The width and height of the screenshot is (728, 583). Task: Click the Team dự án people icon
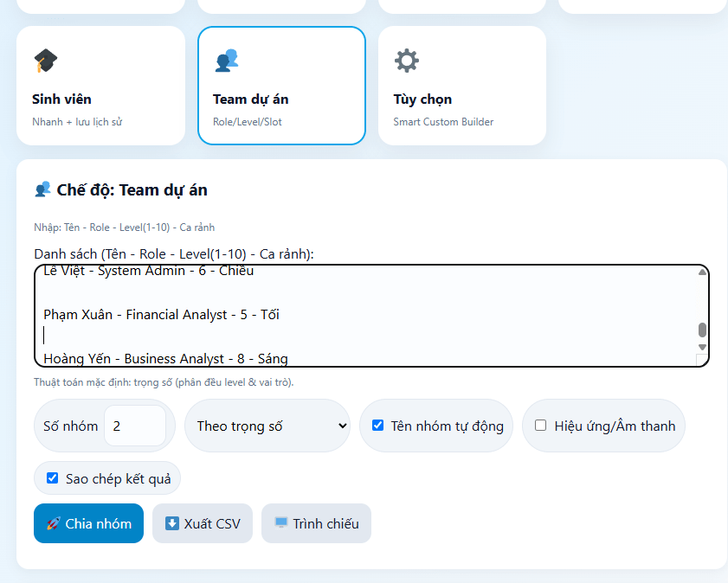coord(226,61)
